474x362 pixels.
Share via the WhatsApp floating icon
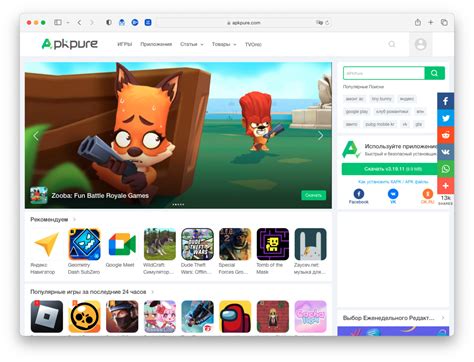[446, 169]
